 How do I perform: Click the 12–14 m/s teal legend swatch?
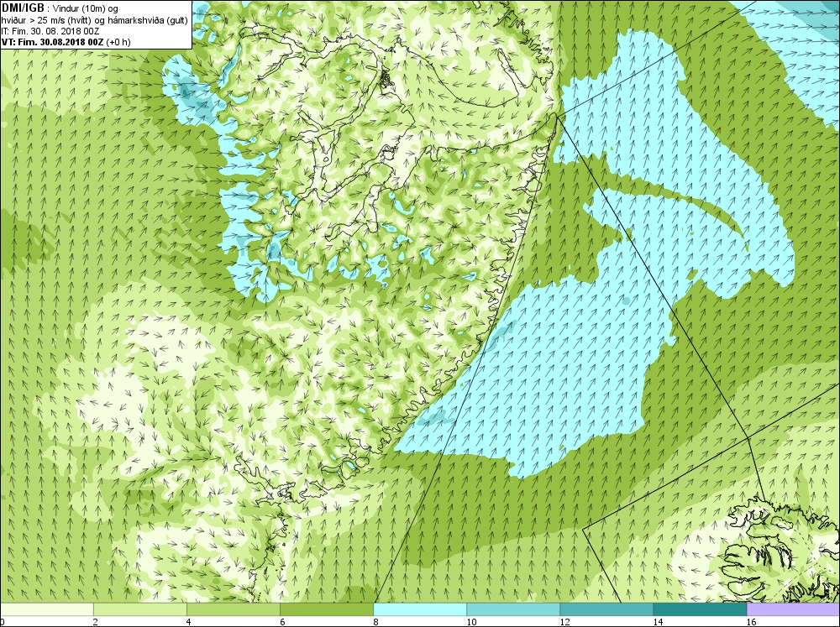point(606,609)
